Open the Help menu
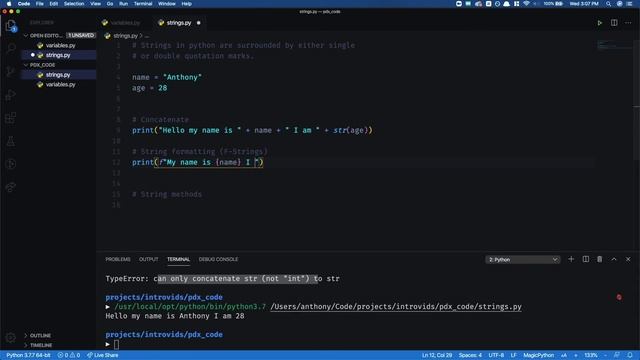Viewport: 640px width, 360px height. click(187, 4)
